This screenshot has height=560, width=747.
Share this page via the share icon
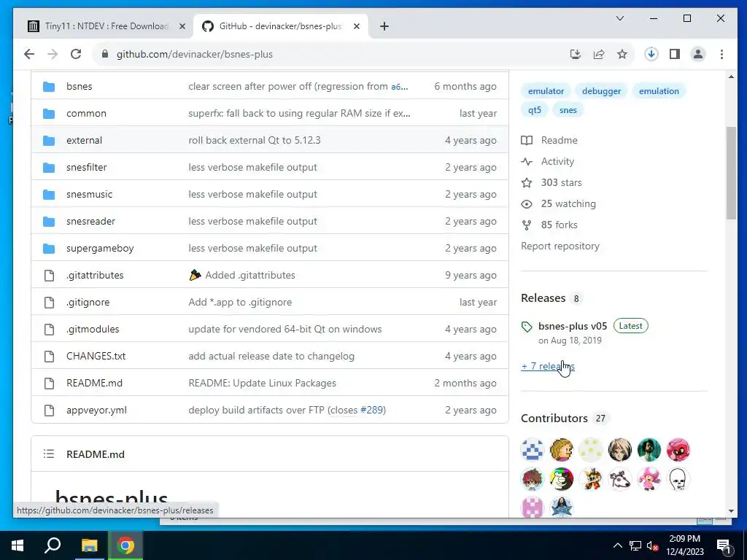599,54
